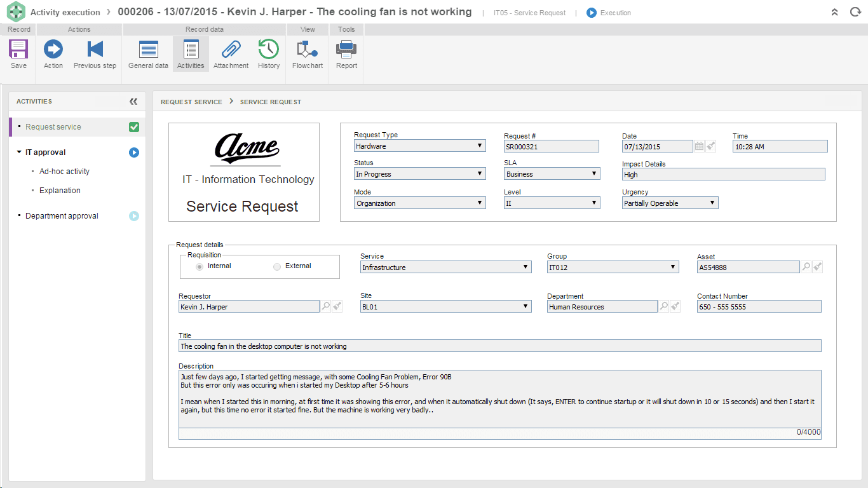Clear the Date field with eraser icon
This screenshot has height=488, width=868.
[711, 146]
